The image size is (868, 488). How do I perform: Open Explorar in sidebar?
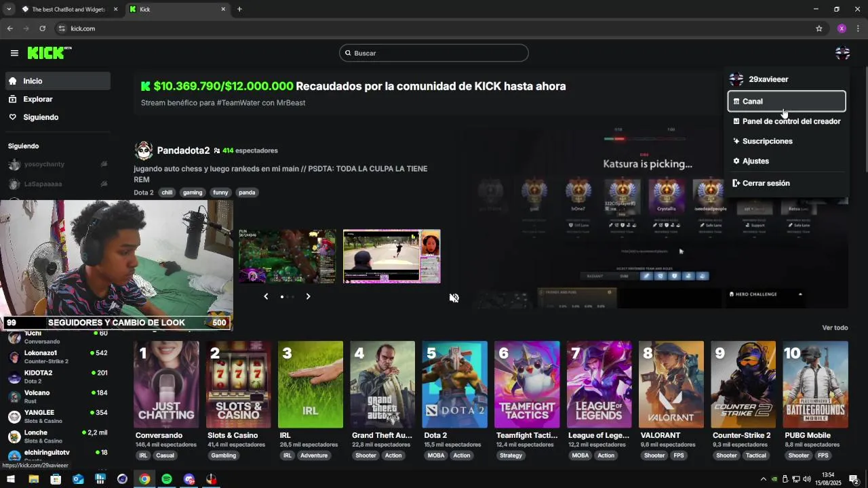point(58,99)
